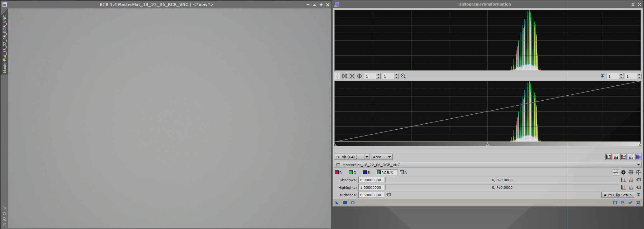Click the hollow square icon beside the document icon
Image resolution: width=644 pixels, height=229 pixels.
(x=615, y=203)
